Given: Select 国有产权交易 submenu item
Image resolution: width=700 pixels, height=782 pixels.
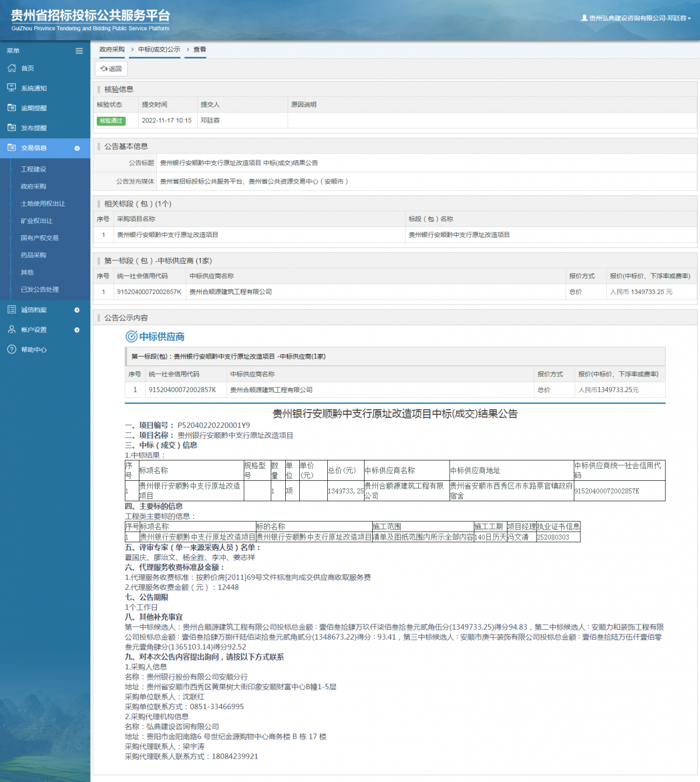Looking at the screenshot, I should point(40,238).
